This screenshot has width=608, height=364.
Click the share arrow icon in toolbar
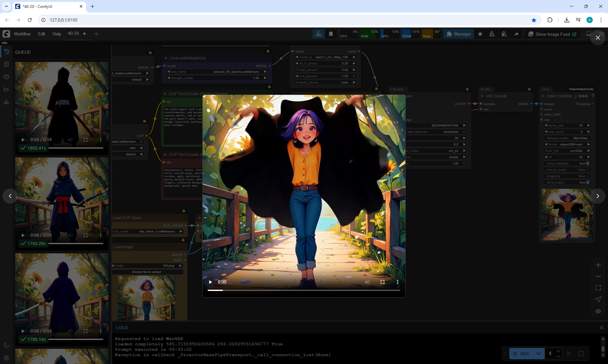coord(516,34)
